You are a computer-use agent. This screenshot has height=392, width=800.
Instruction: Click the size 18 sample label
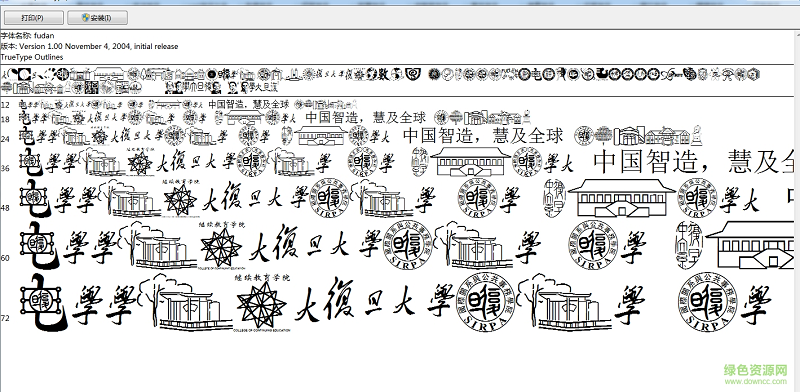(5, 119)
